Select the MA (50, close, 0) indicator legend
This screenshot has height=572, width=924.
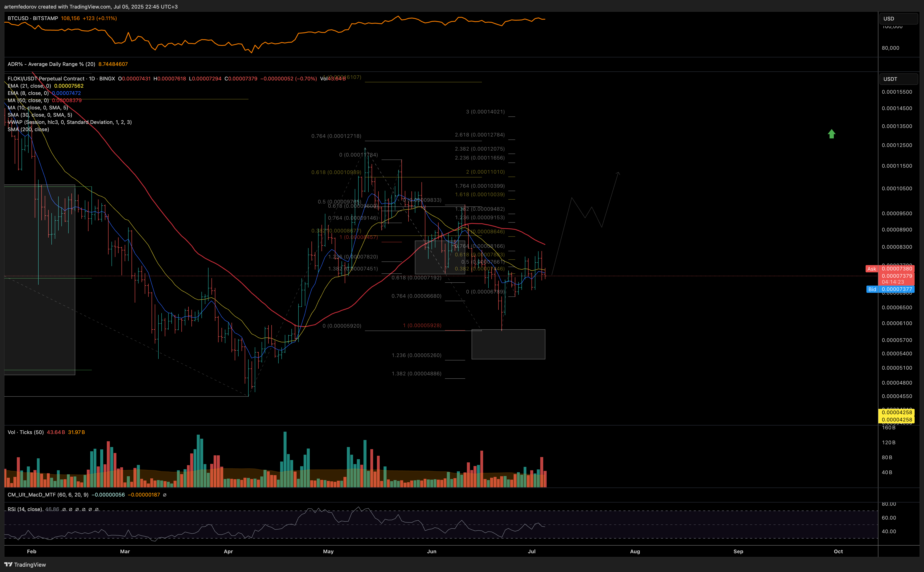click(x=28, y=100)
